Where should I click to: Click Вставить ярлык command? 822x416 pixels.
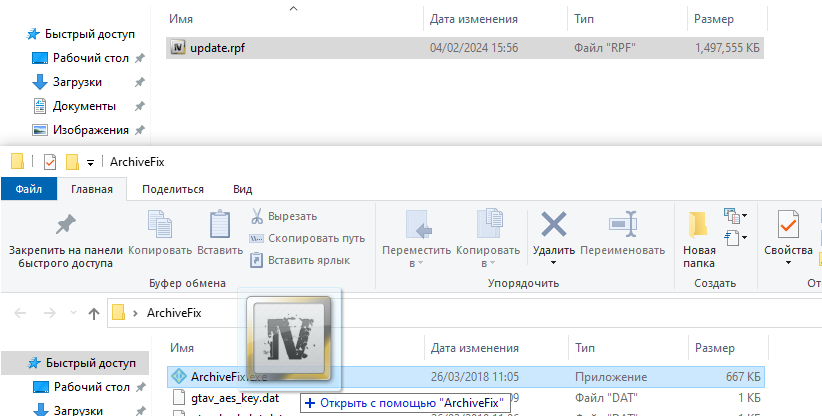click(x=300, y=260)
